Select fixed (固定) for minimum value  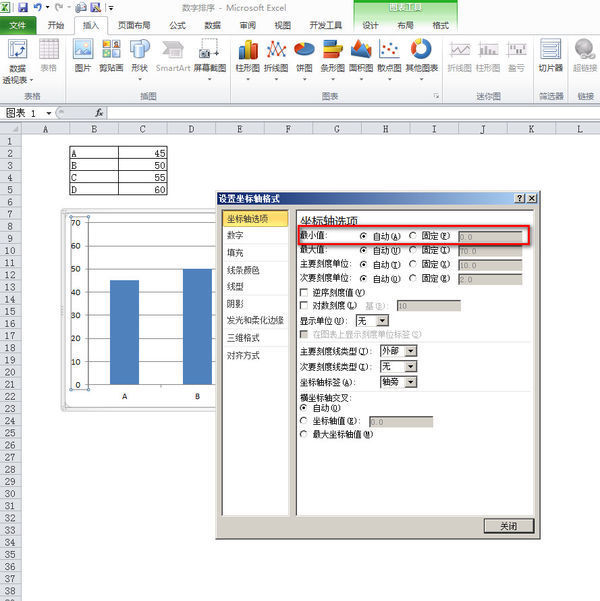coord(413,236)
